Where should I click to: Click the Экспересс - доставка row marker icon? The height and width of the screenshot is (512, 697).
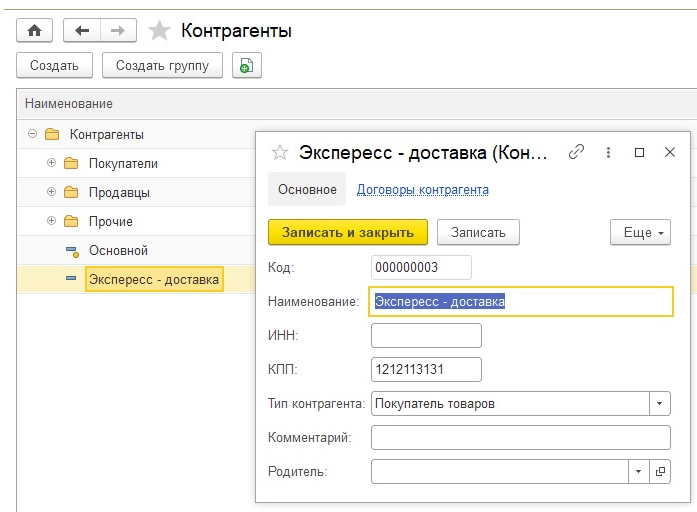point(71,278)
